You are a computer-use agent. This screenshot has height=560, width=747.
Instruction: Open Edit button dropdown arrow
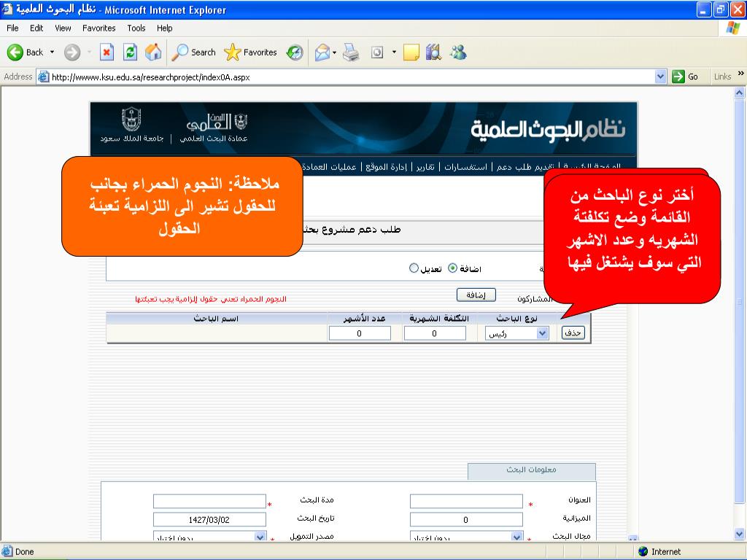394,52
